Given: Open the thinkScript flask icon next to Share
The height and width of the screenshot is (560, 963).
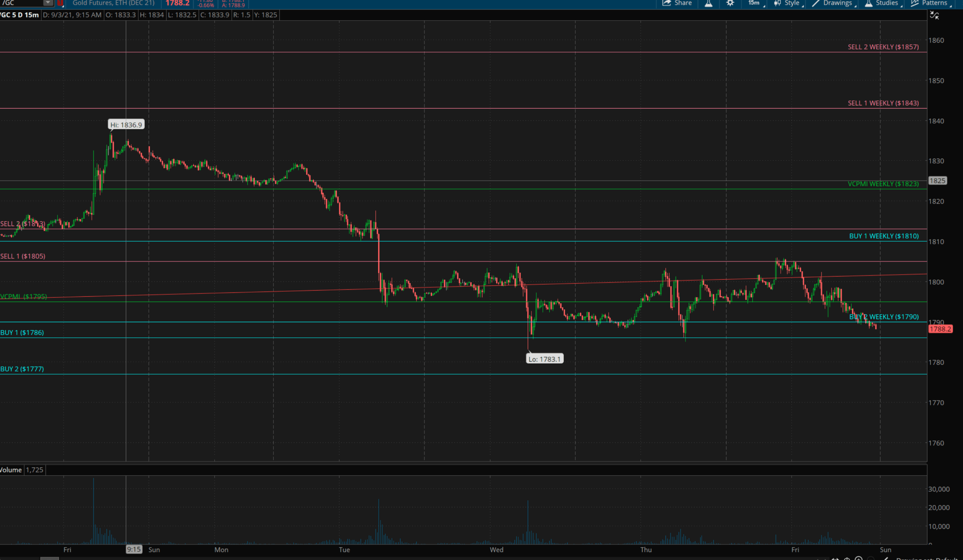Looking at the screenshot, I should point(709,3).
